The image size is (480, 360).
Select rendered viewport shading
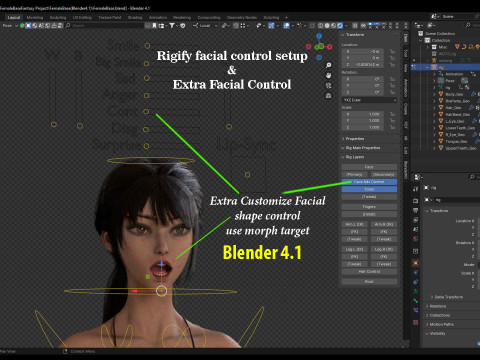(340, 25)
